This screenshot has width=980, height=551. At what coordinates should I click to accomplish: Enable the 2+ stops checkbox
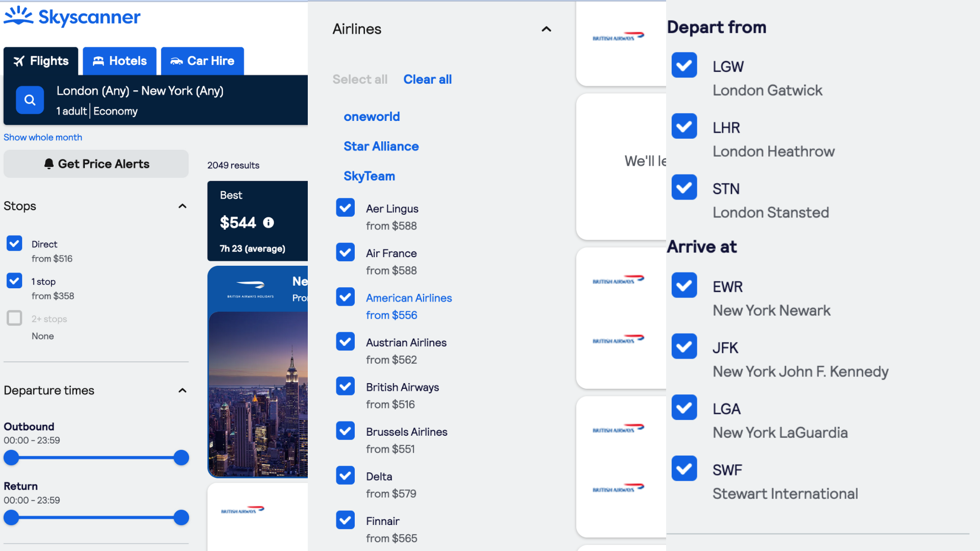(x=15, y=318)
